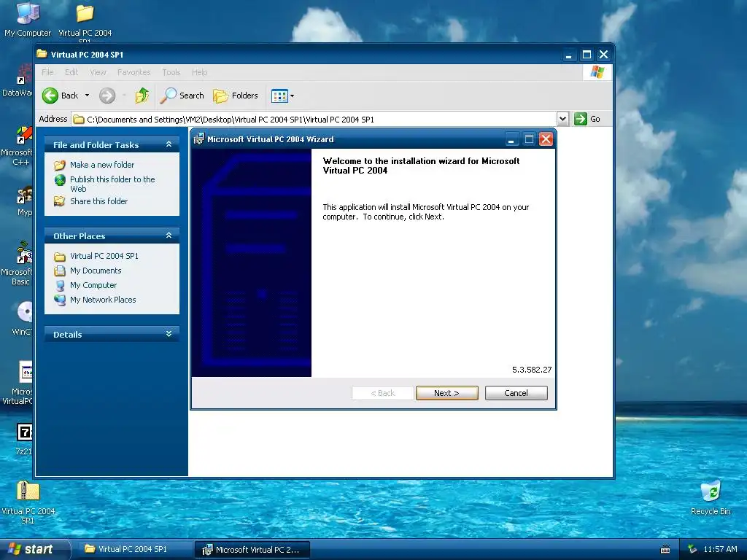
Task: Click the wizard title bar installer icon
Action: pos(199,139)
